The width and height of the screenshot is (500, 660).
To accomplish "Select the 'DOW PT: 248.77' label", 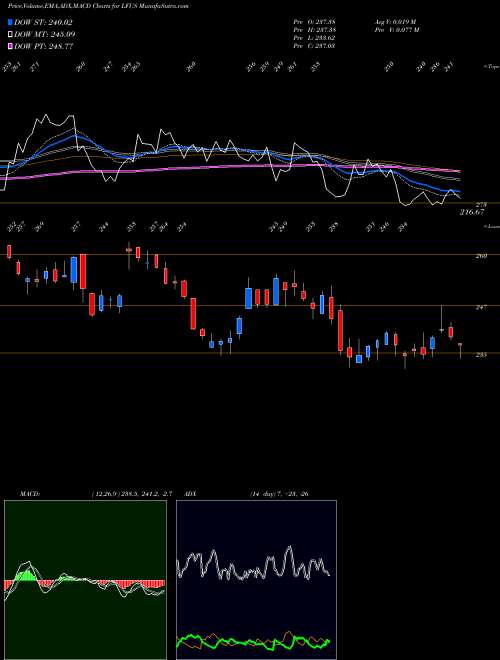I will [x=44, y=47].
